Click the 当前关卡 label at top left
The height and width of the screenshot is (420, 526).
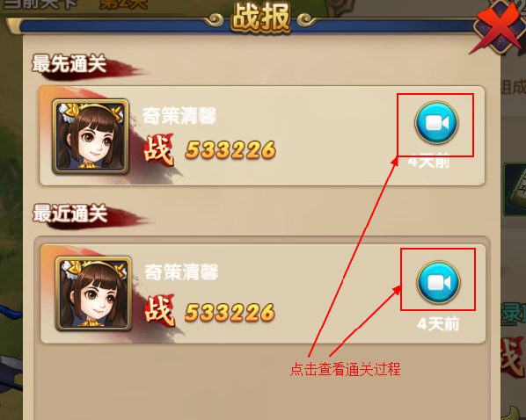coord(40,4)
